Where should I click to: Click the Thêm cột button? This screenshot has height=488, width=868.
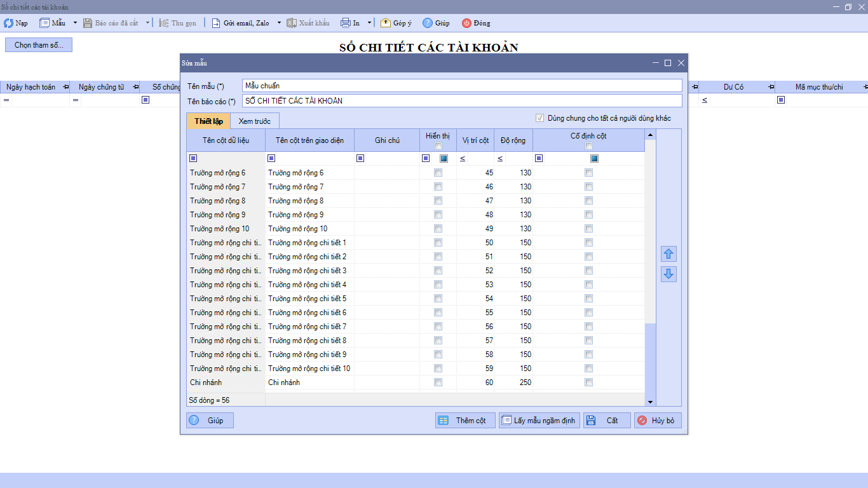[465, 421]
